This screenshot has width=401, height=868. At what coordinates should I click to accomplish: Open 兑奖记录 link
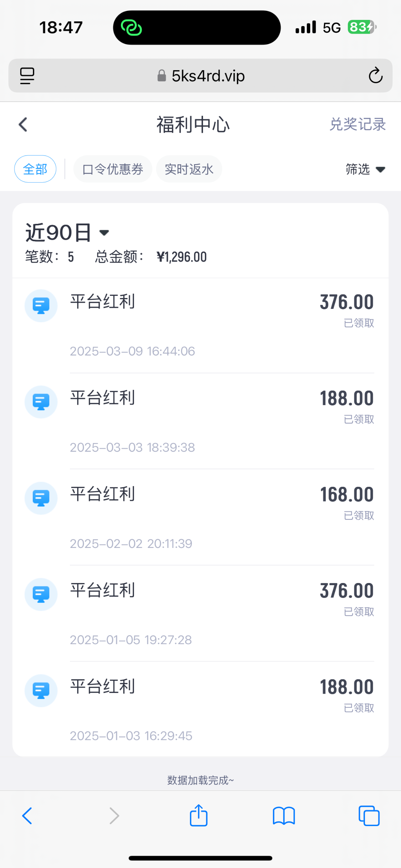coord(357,124)
